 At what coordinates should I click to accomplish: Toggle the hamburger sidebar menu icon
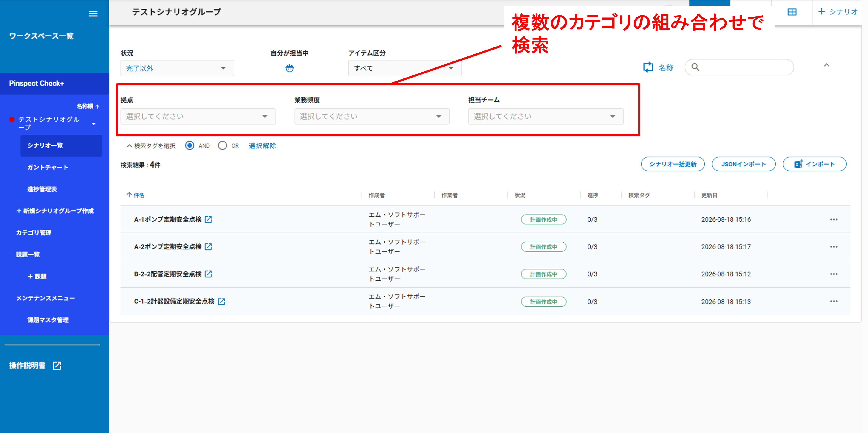click(93, 14)
